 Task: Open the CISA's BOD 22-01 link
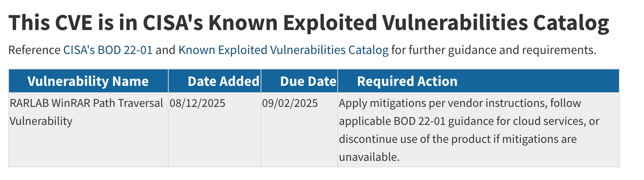pyautogui.click(x=108, y=50)
